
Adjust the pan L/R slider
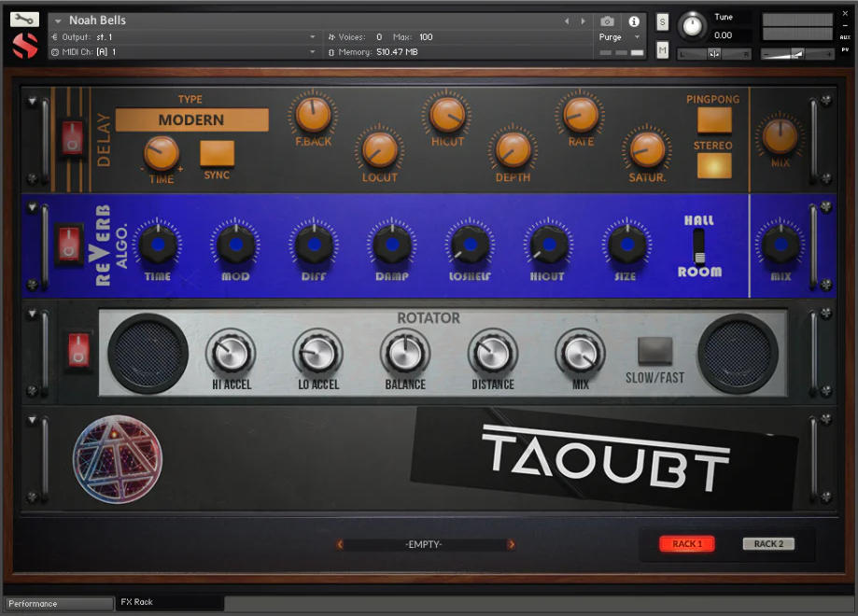(713, 53)
